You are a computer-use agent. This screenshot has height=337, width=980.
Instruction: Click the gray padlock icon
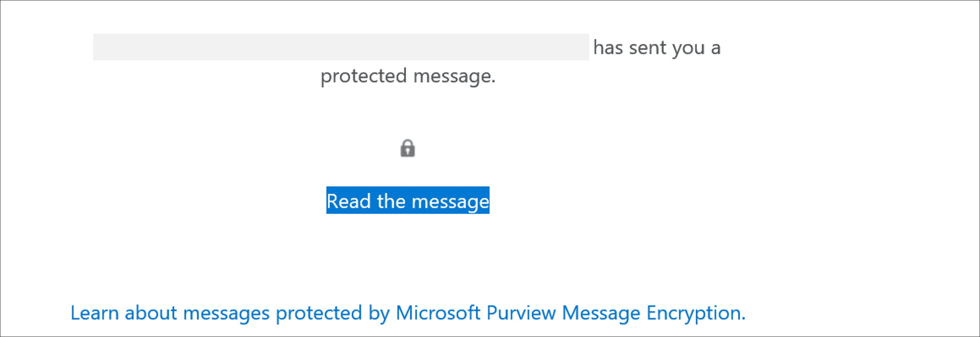[408, 148]
